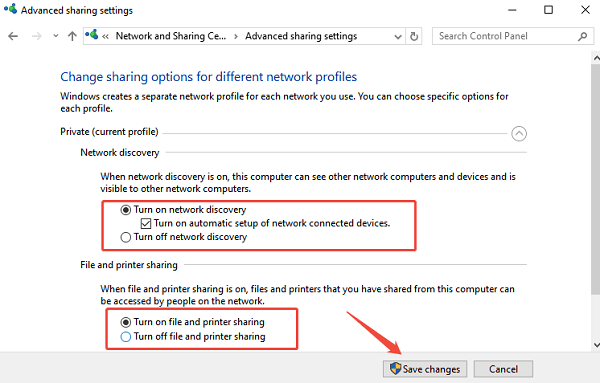This screenshot has width=600, height=383.
Task: Open recent locations dropdown arrow
Action: (56, 36)
